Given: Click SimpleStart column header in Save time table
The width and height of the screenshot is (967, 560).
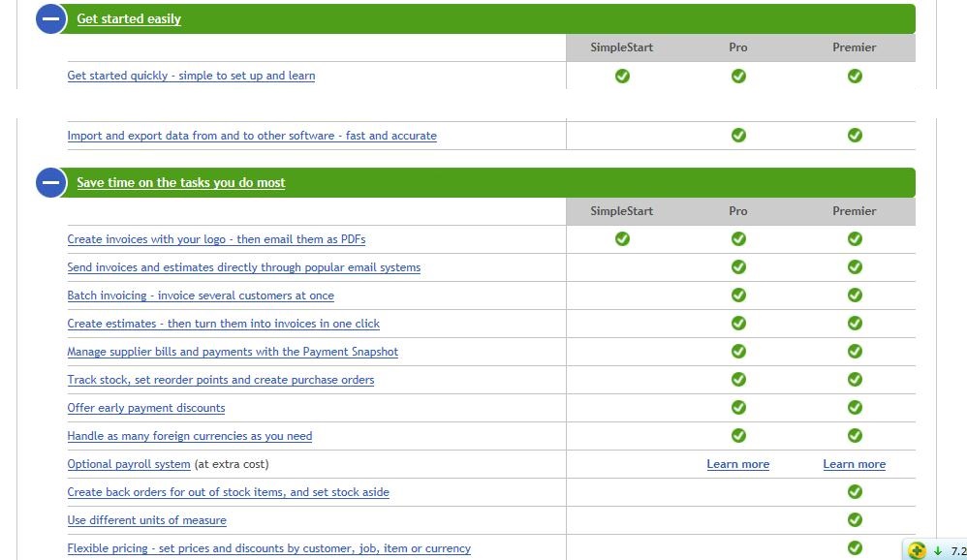Looking at the screenshot, I should [622, 211].
